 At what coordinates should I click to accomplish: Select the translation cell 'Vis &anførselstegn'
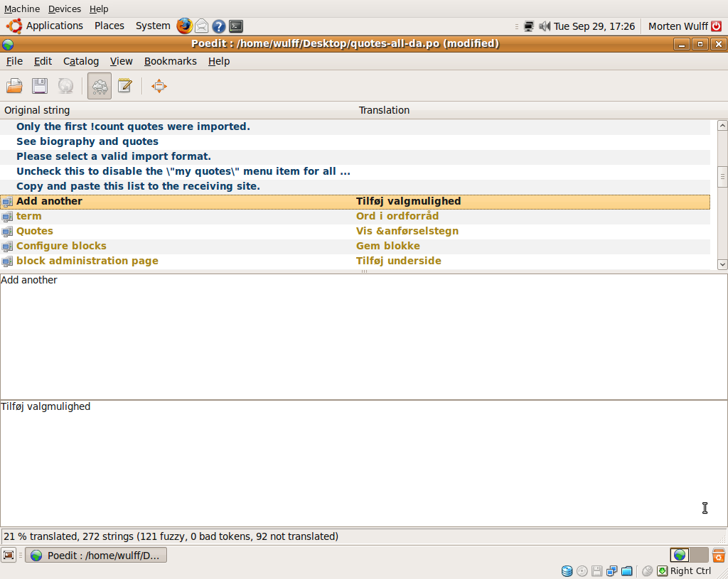coord(407,231)
